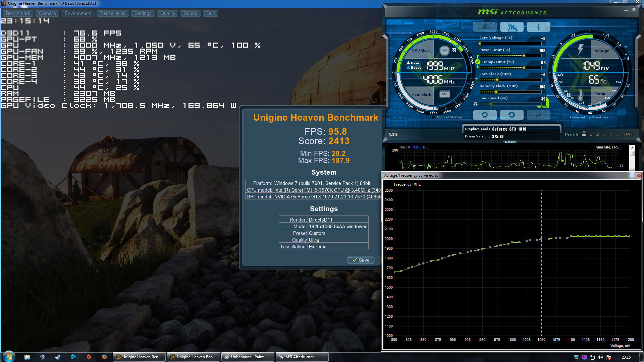The image size is (644, 362).
Task: Open the Camera menu in Heaven
Action: 47,13
